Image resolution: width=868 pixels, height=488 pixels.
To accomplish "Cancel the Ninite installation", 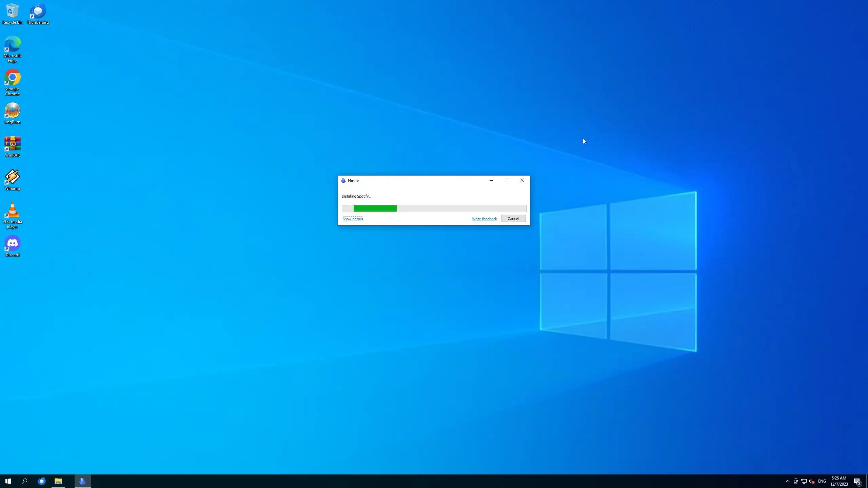I will tap(513, 219).
